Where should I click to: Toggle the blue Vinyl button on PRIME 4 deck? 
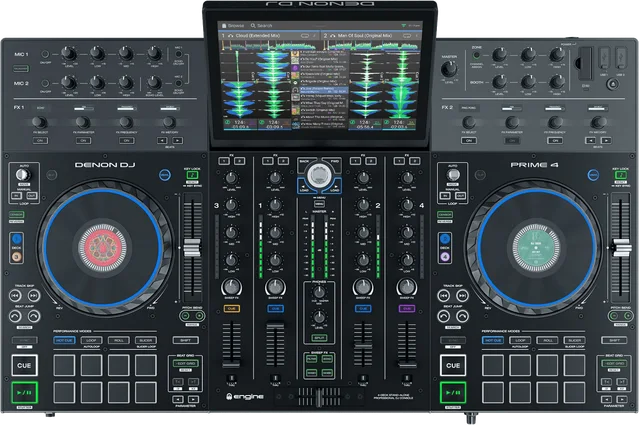(x=593, y=175)
